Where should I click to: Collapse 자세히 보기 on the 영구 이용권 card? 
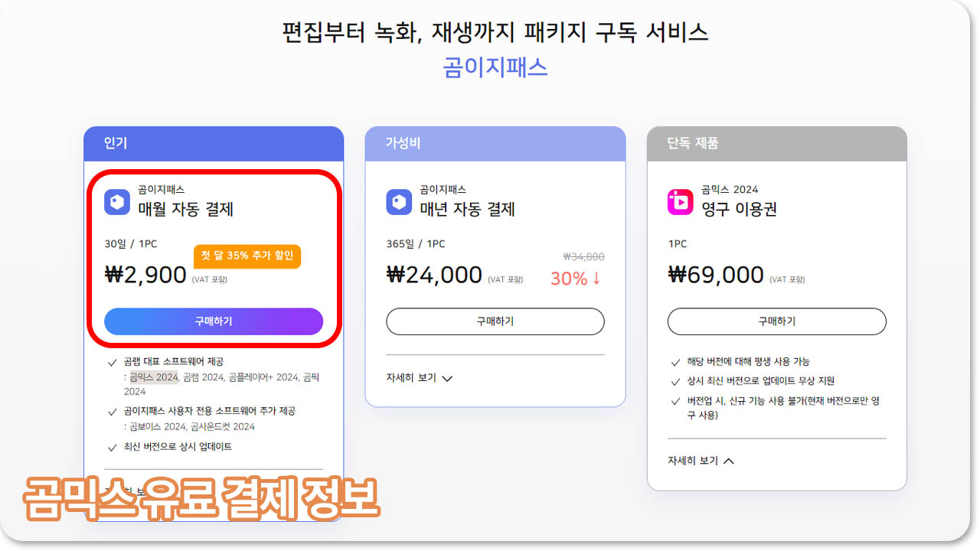tap(700, 460)
